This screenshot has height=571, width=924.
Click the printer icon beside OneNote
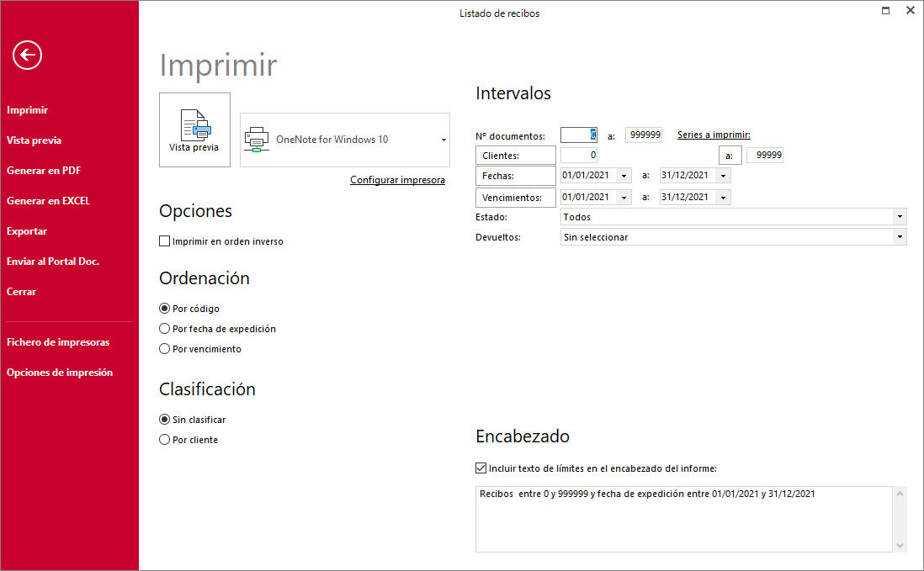(257, 140)
